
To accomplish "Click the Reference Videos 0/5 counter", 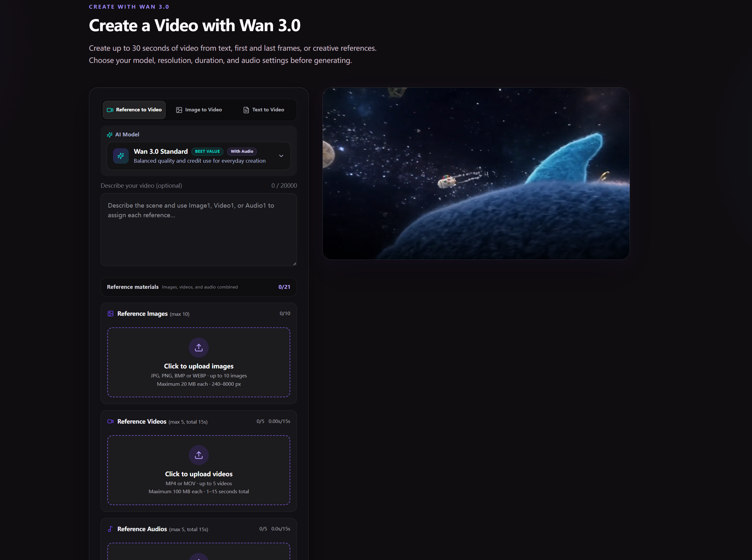I will [260, 421].
